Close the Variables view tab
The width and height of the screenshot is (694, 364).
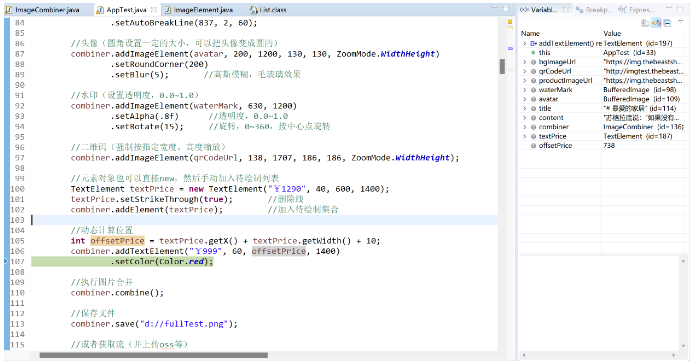(x=566, y=10)
